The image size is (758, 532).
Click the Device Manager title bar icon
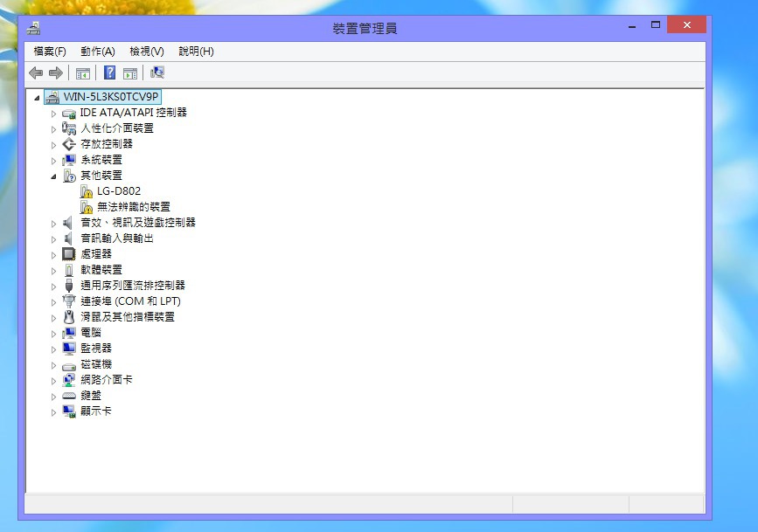pyautogui.click(x=34, y=29)
